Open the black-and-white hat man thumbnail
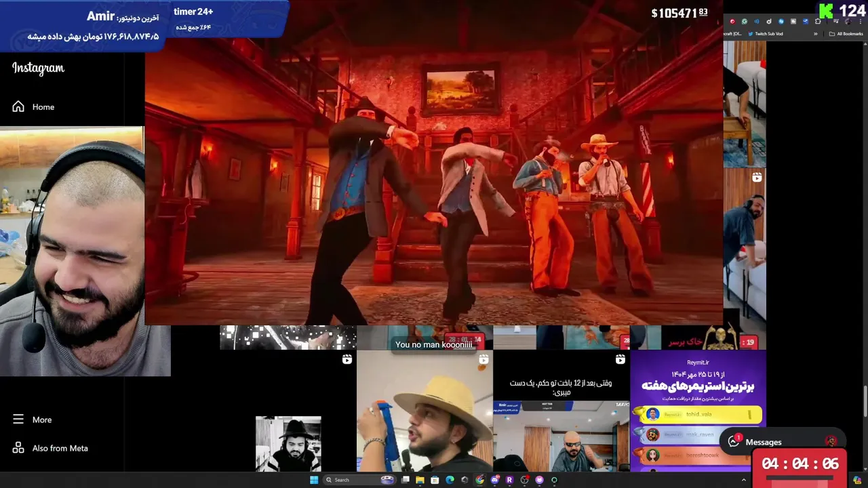 pos(288,444)
